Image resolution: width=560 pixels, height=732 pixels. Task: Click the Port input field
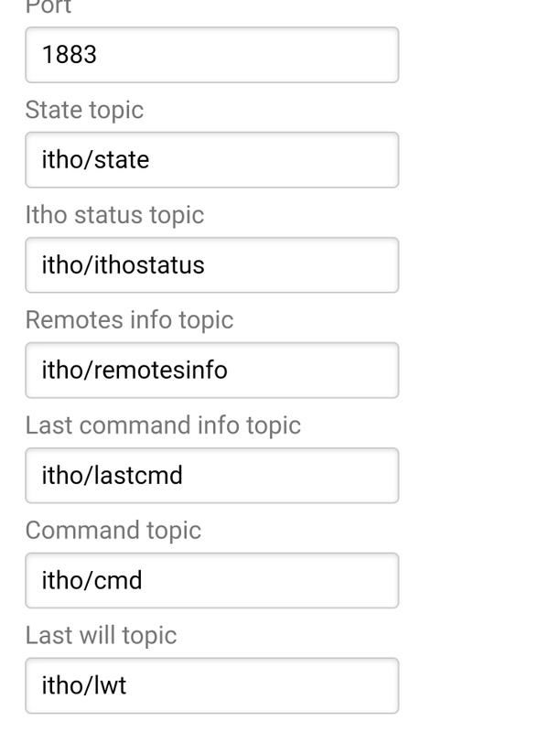[211, 55]
